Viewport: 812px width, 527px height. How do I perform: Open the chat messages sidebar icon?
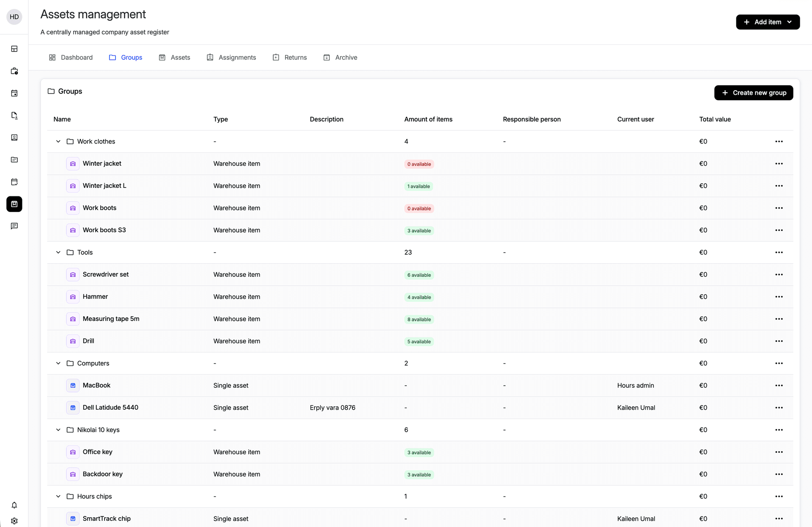[14, 226]
